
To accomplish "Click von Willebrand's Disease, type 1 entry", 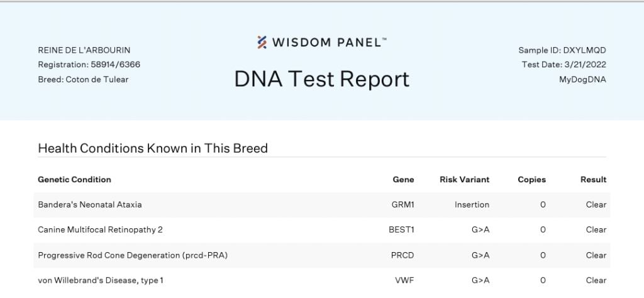I will point(101,280).
